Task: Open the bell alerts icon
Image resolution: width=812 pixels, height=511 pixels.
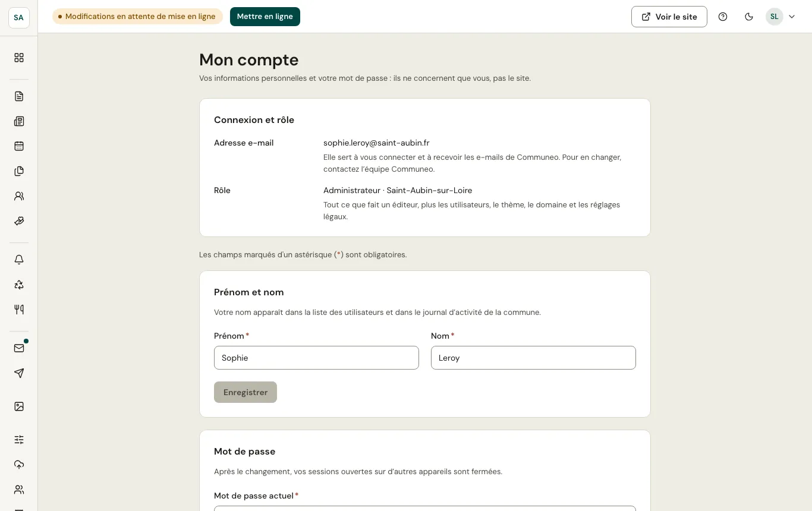Action: 19,260
